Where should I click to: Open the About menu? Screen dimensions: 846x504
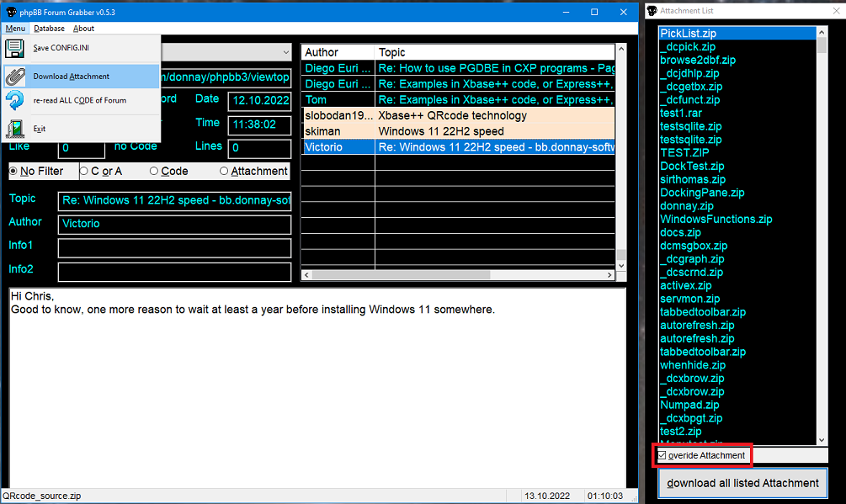click(83, 29)
